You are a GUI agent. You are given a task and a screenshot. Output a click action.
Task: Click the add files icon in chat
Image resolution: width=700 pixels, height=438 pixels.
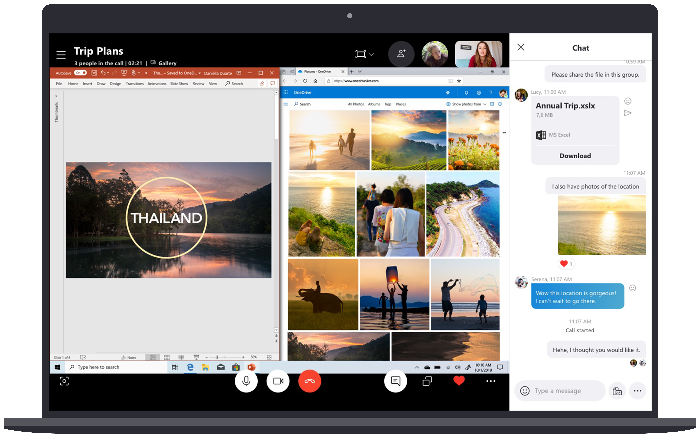click(617, 391)
